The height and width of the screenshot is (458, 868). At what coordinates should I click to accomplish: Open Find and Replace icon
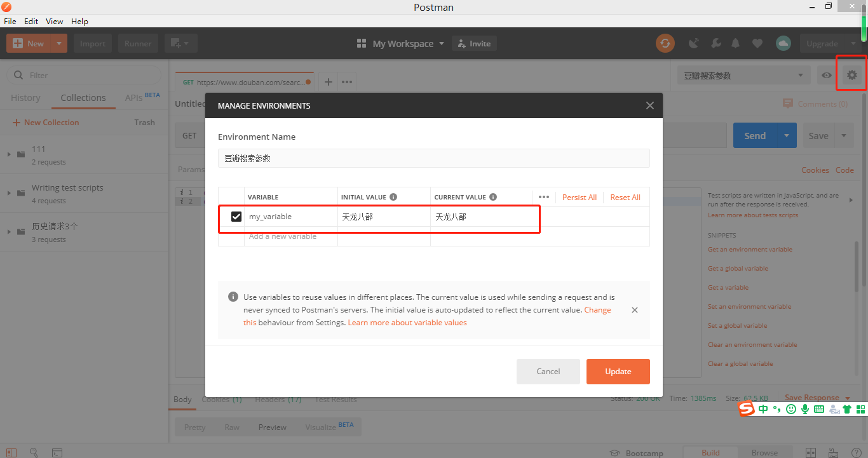tap(34, 453)
